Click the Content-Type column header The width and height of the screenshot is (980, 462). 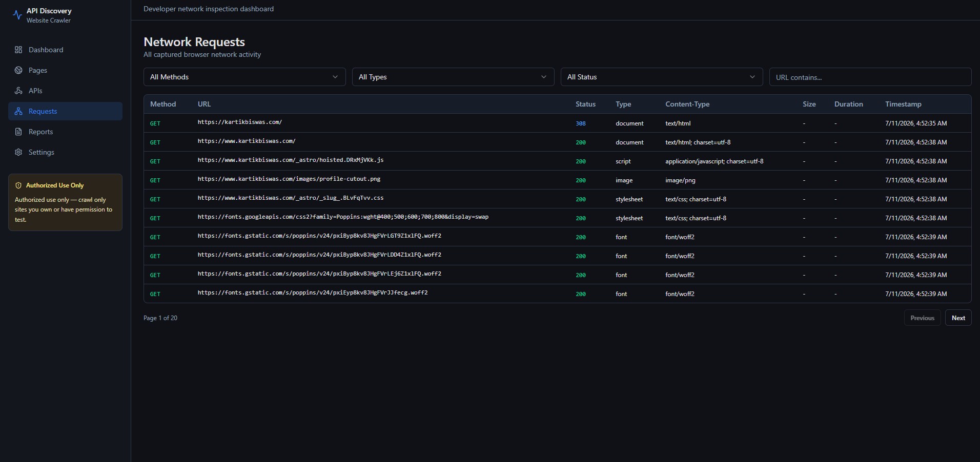(x=687, y=104)
